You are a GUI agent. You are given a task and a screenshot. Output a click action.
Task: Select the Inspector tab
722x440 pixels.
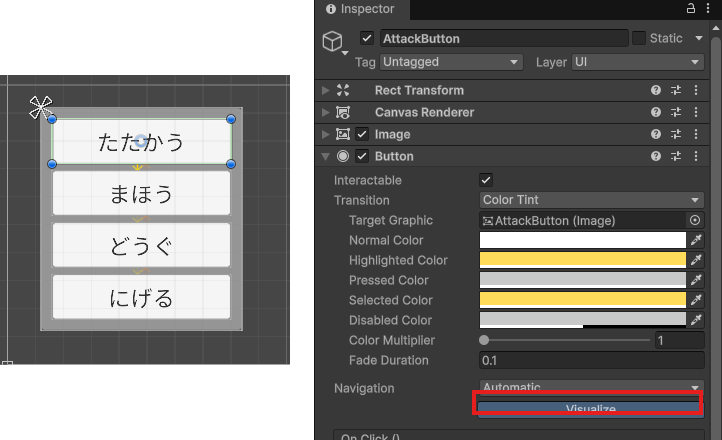point(361,9)
